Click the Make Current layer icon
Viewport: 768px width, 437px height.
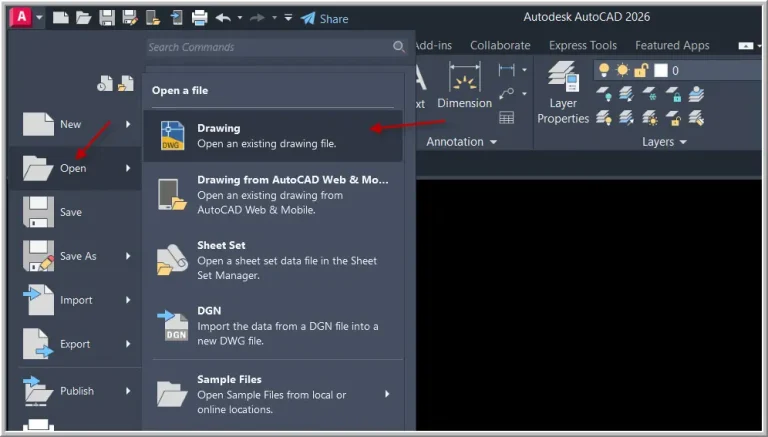tap(626, 94)
